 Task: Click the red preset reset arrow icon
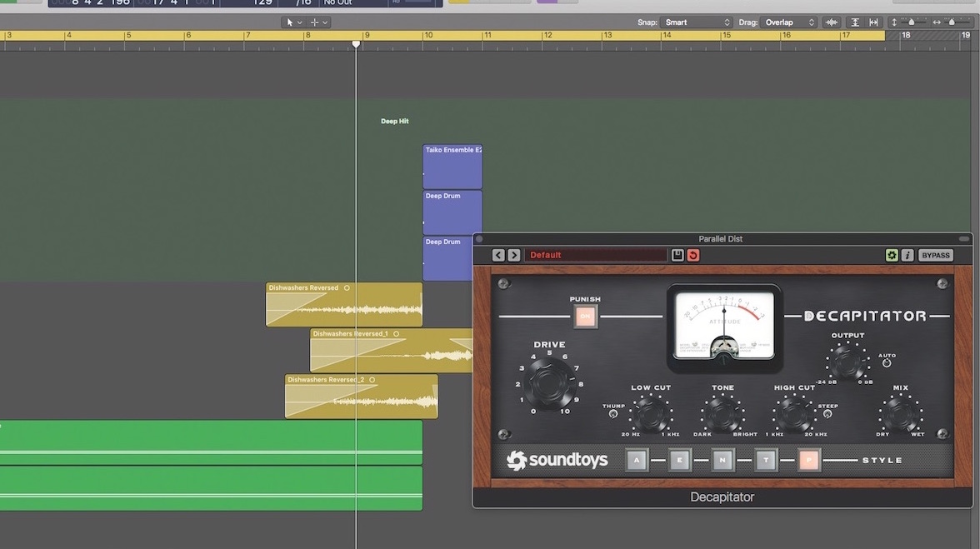point(693,255)
